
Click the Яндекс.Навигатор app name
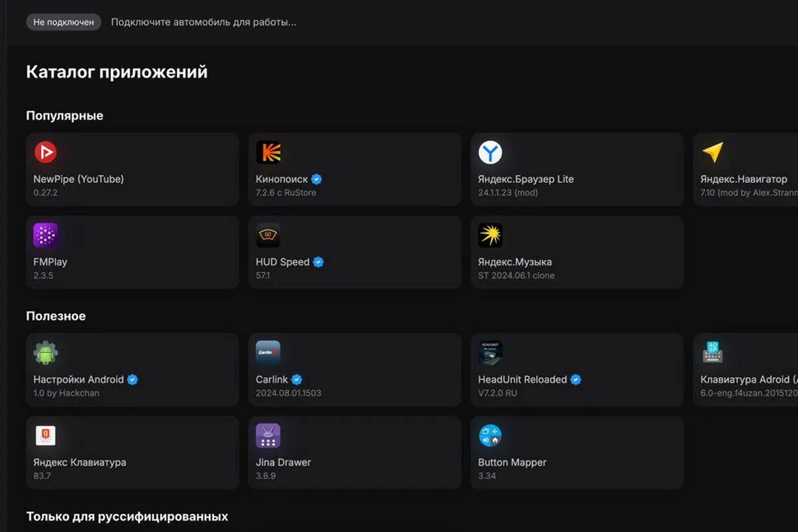point(743,179)
